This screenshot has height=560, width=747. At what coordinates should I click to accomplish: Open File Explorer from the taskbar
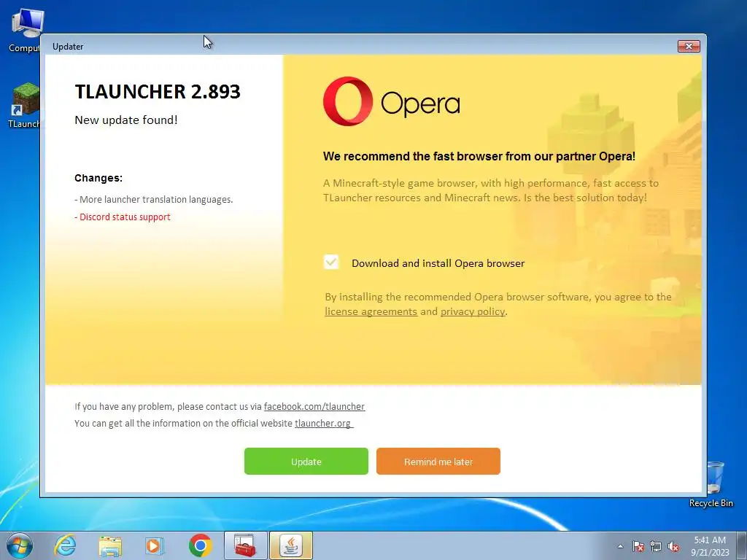(x=110, y=545)
